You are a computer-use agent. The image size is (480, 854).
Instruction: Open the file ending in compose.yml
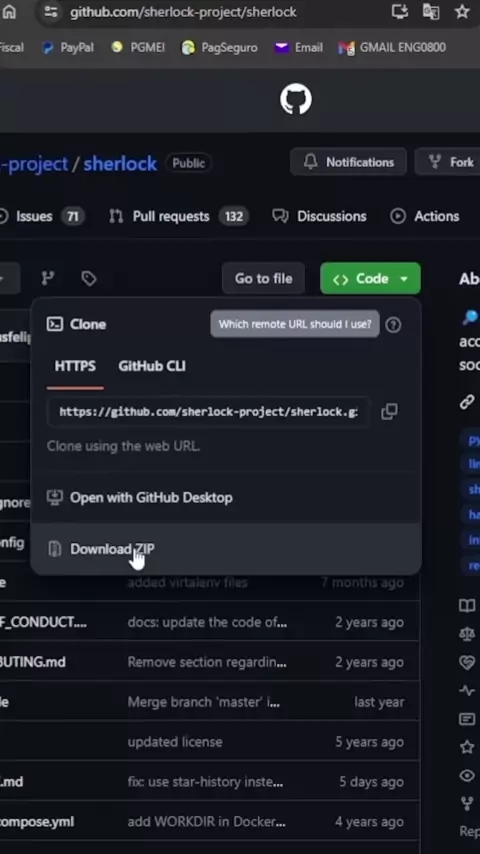point(37,822)
